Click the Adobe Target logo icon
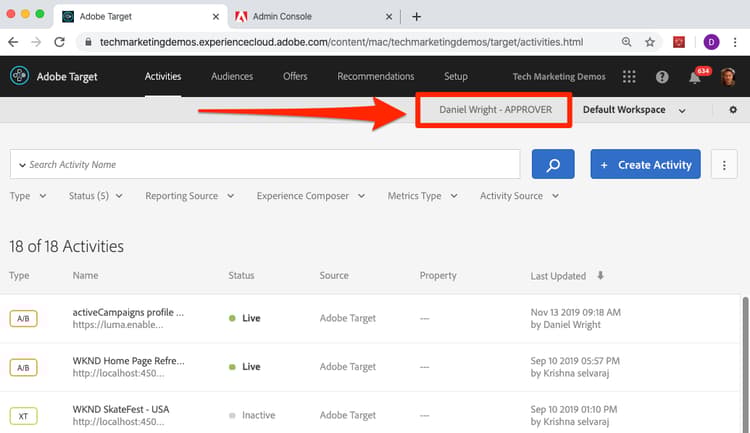 point(20,76)
